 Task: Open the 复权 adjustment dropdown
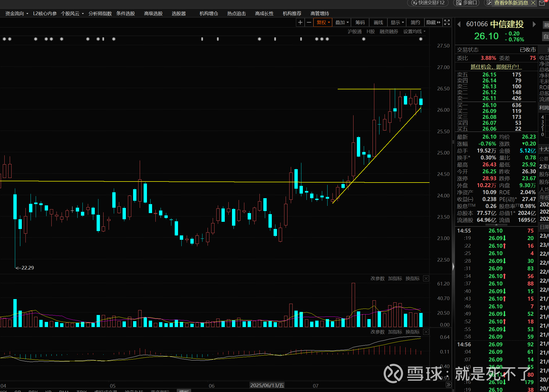point(323,23)
